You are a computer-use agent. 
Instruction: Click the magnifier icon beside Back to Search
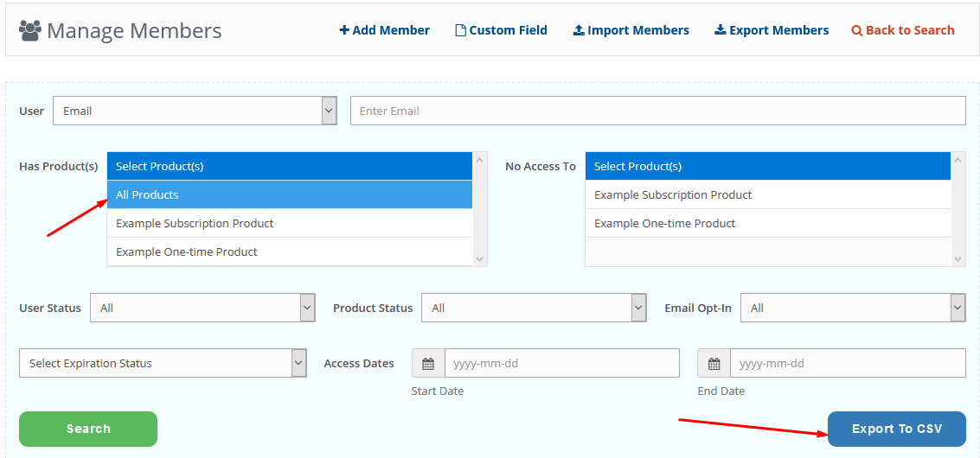click(x=857, y=30)
